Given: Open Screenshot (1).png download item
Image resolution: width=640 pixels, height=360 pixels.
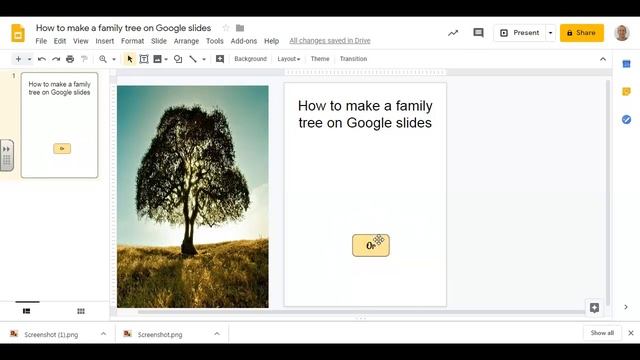Looking at the screenshot, I should (x=51, y=334).
